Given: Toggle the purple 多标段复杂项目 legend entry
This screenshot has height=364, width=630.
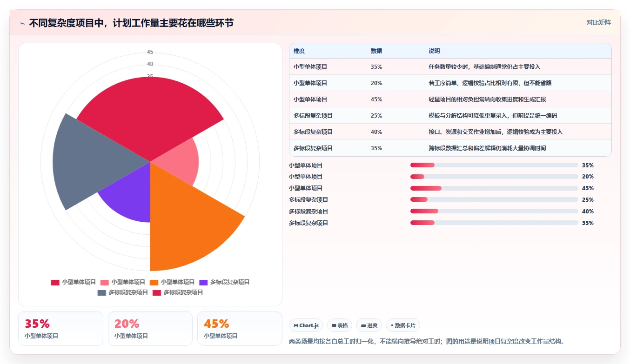Looking at the screenshot, I should click(x=225, y=282).
